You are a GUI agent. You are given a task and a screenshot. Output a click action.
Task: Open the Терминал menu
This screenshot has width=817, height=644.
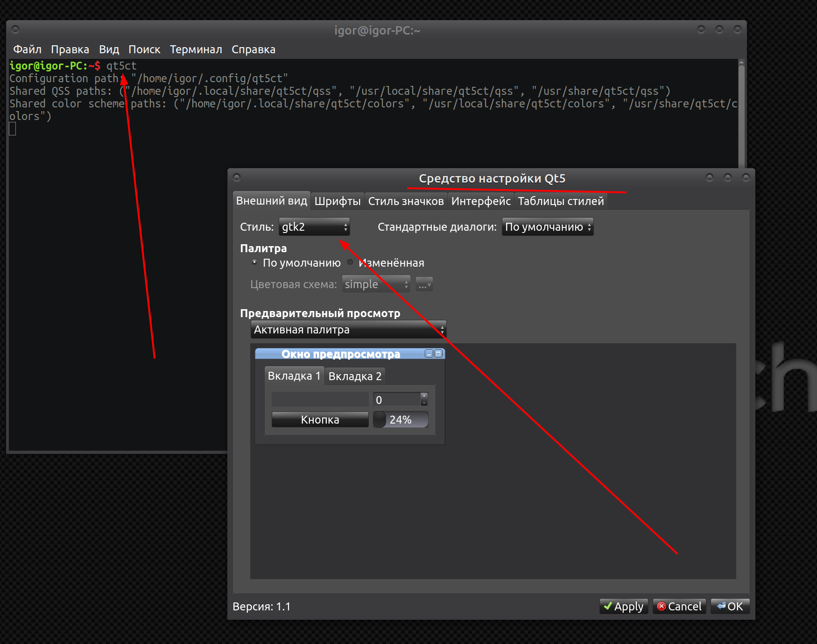196,50
